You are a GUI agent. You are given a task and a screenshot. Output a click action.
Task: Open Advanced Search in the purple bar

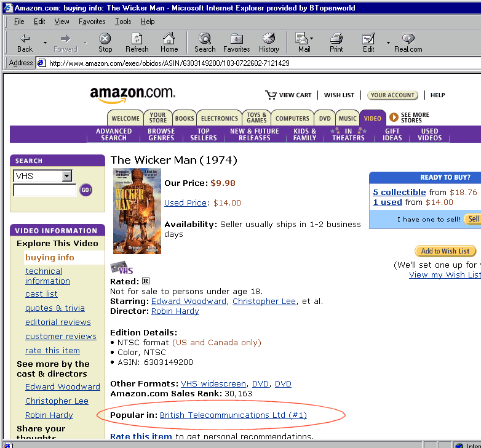point(114,134)
